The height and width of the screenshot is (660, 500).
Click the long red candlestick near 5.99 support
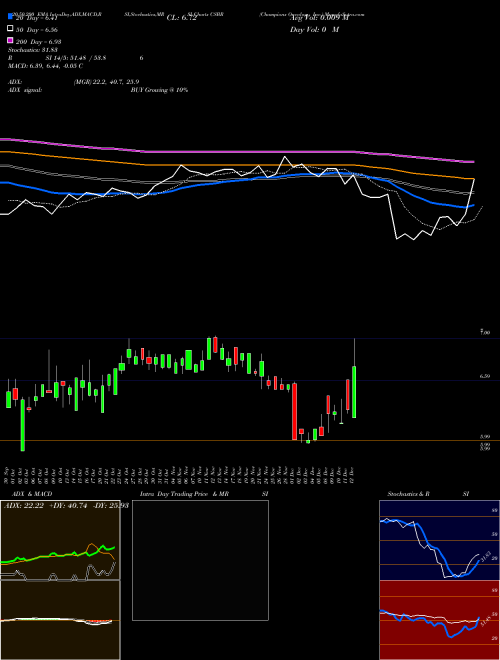295,411
